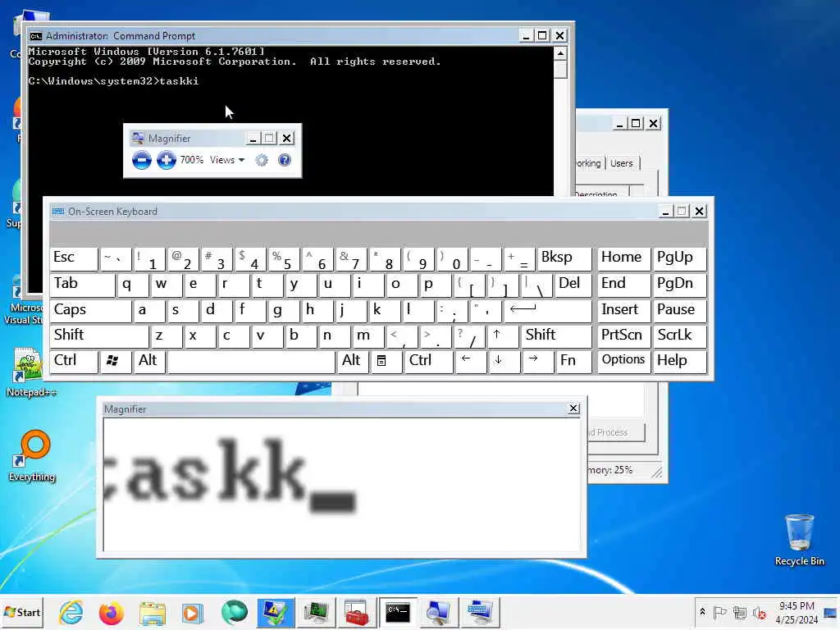Click the green globe application on taskbar
This screenshot has width=840, height=630.
[x=234, y=612]
